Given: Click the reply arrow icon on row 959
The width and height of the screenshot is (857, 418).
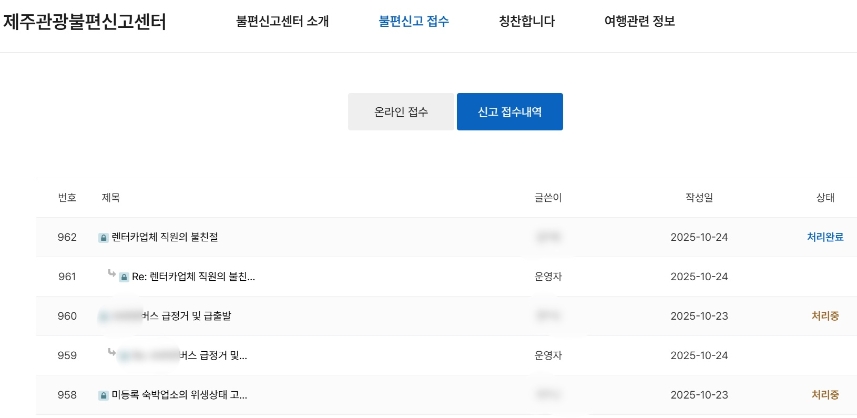Looking at the screenshot, I should pyautogui.click(x=111, y=352).
